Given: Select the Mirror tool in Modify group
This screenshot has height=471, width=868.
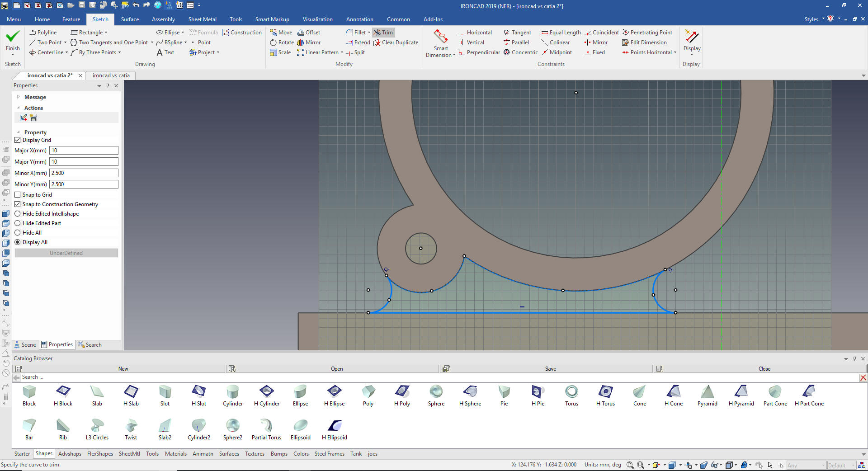Looking at the screenshot, I should 309,42.
